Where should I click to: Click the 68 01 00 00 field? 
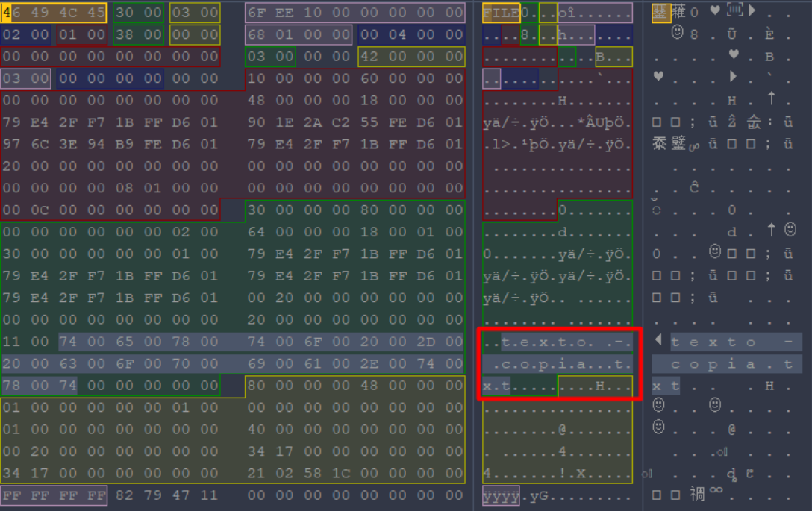point(298,35)
